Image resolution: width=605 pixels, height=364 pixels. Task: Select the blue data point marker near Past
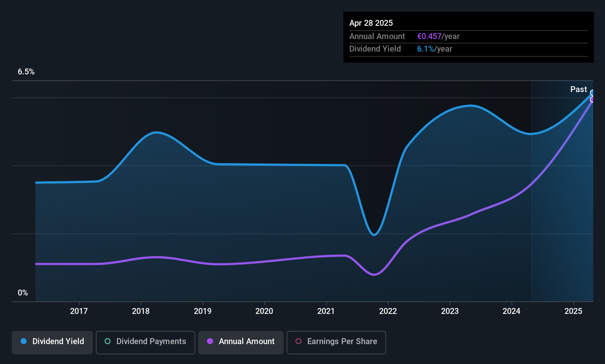[592, 92]
